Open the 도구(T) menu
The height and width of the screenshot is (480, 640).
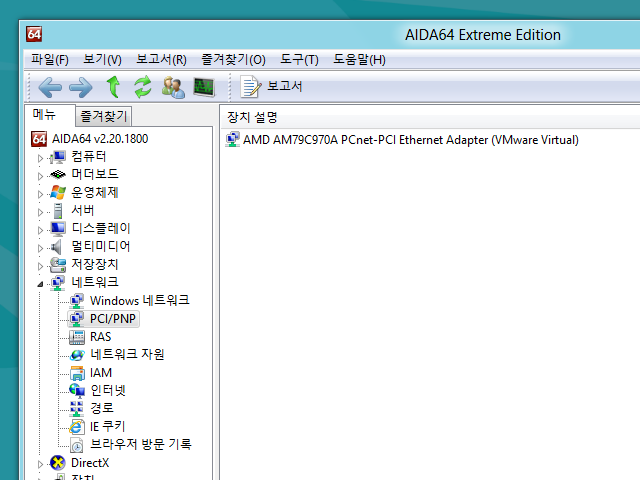(x=299, y=60)
